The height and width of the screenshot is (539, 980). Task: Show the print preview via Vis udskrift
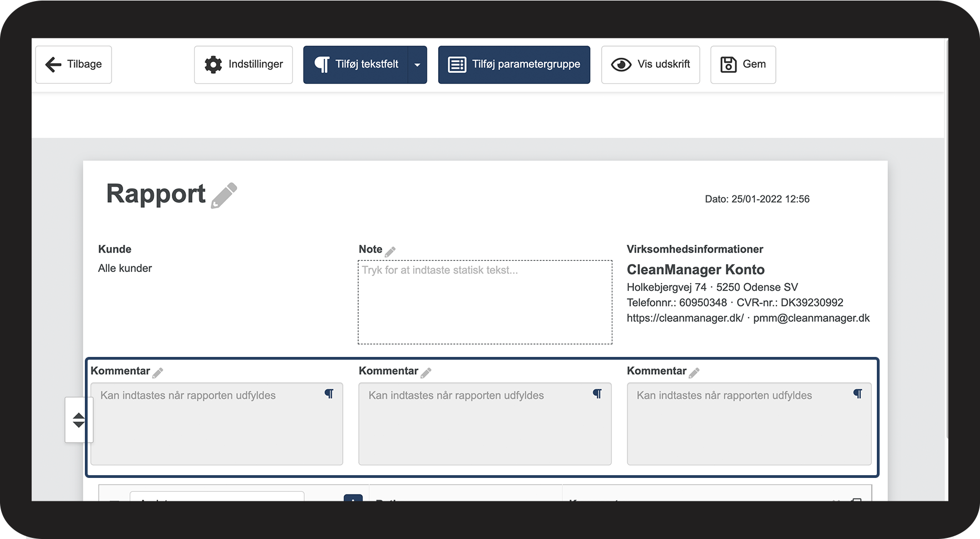(x=650, y=64)
